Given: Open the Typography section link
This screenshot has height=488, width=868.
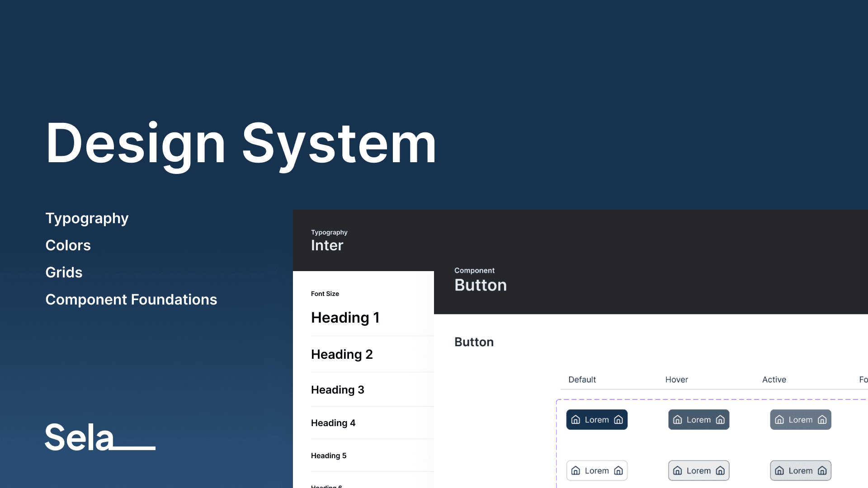Looking at the screenshot, I should tap(87, 219).
